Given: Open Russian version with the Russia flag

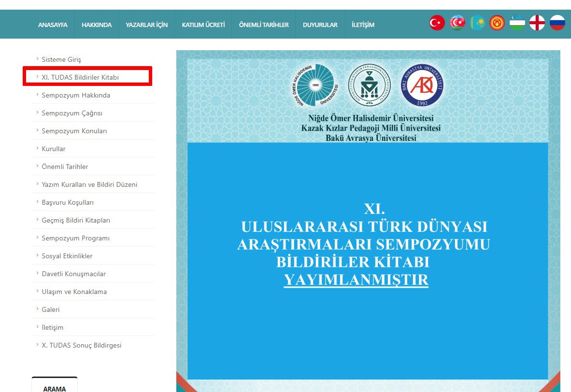Looking at the screenshot, I should click(x=558, y=22).
